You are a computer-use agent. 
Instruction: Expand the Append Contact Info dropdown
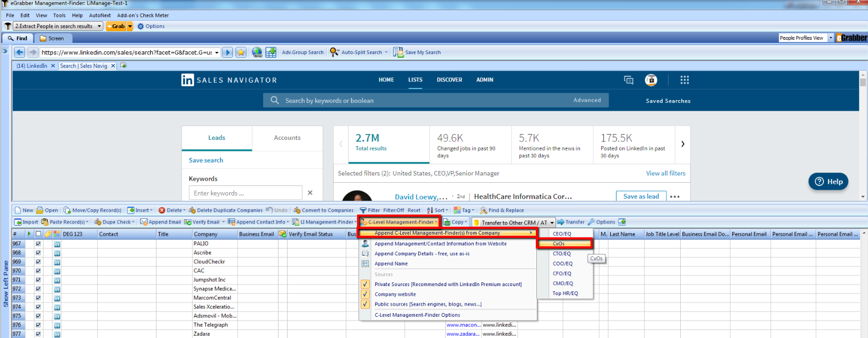[288, 222]
